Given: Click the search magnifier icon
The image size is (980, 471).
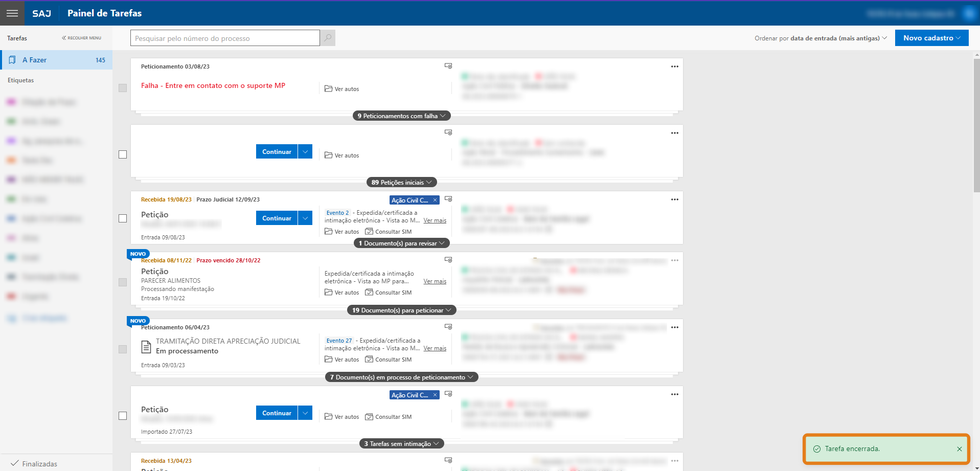Looking at the screenshot, I should pos(328,38).
